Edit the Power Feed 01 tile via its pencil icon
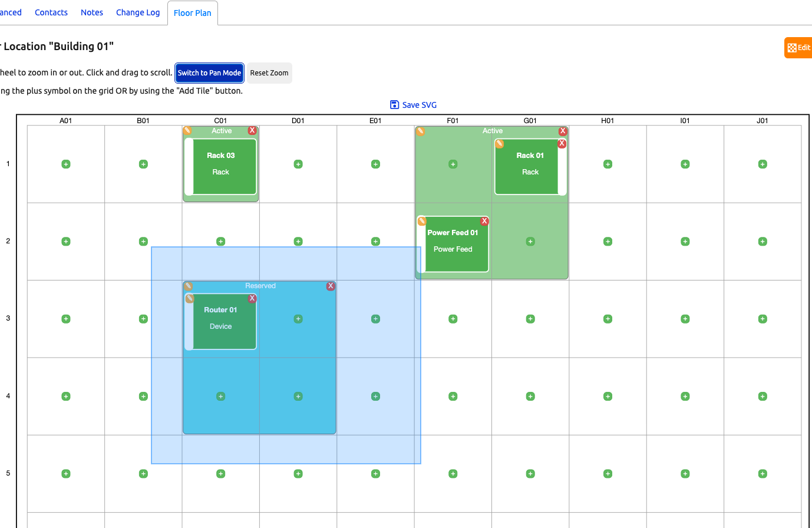Screen dimensions: 812x528 [421, 220]
